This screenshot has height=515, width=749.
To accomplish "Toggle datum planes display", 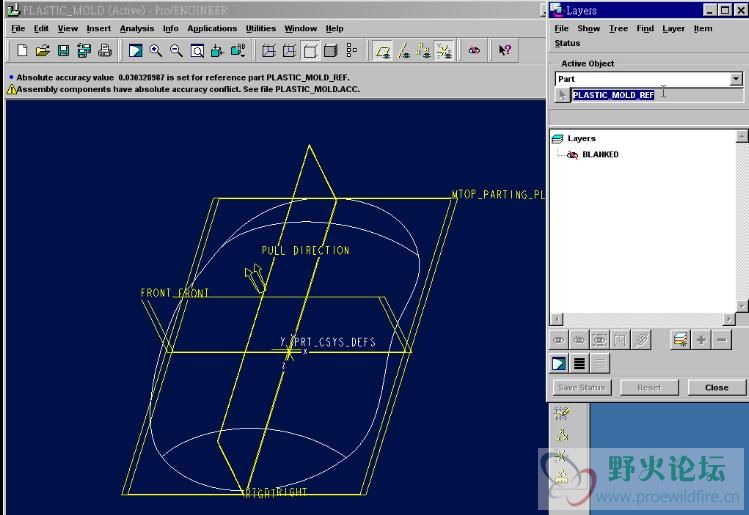I will (x=383, y=50).
